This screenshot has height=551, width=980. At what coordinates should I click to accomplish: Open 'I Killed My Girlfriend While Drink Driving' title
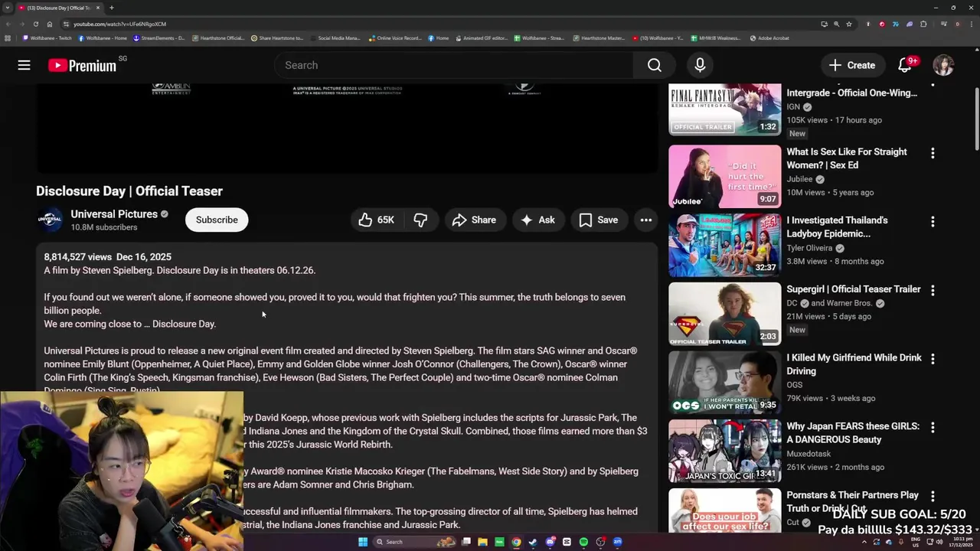(x=854, y=364)
